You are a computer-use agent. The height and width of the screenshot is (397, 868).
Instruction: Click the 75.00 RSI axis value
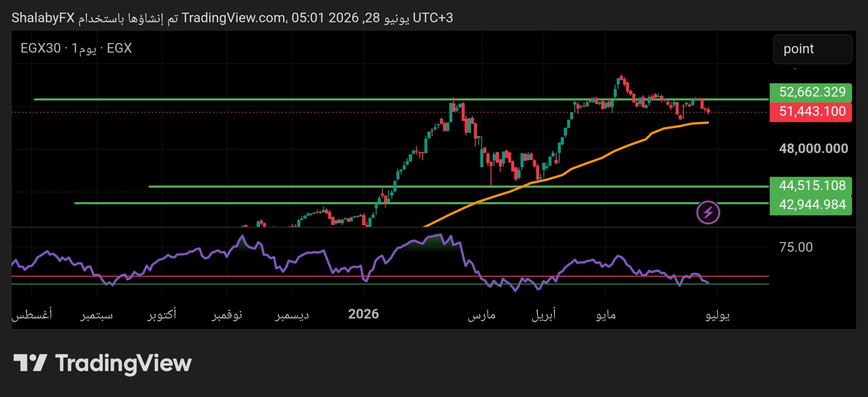796,247
